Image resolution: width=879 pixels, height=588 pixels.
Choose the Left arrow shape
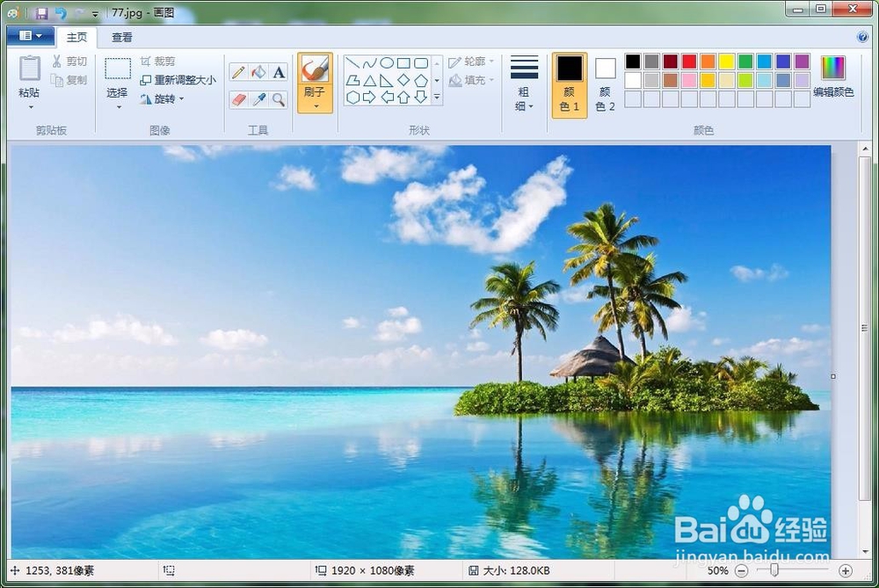[x=387, y=98]
